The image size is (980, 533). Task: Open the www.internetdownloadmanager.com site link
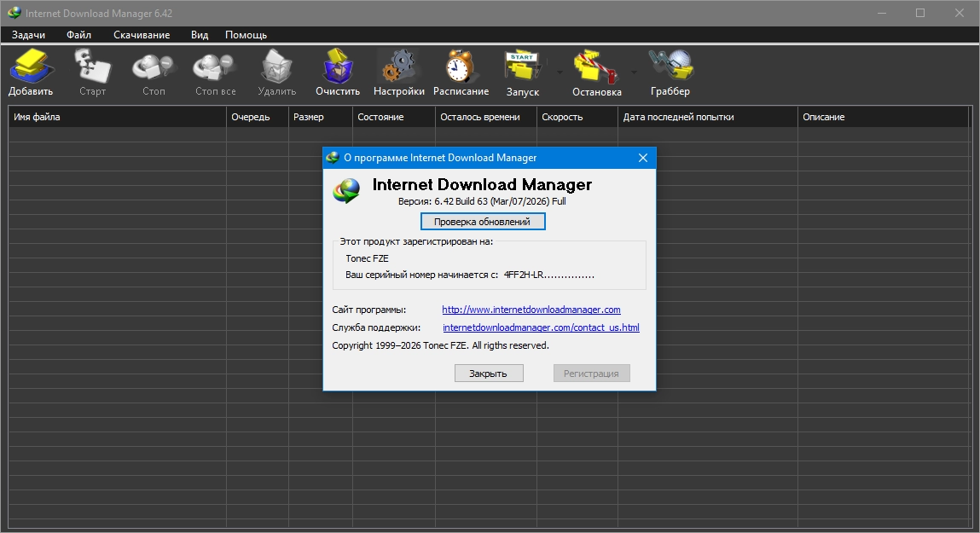pos(531,310)
